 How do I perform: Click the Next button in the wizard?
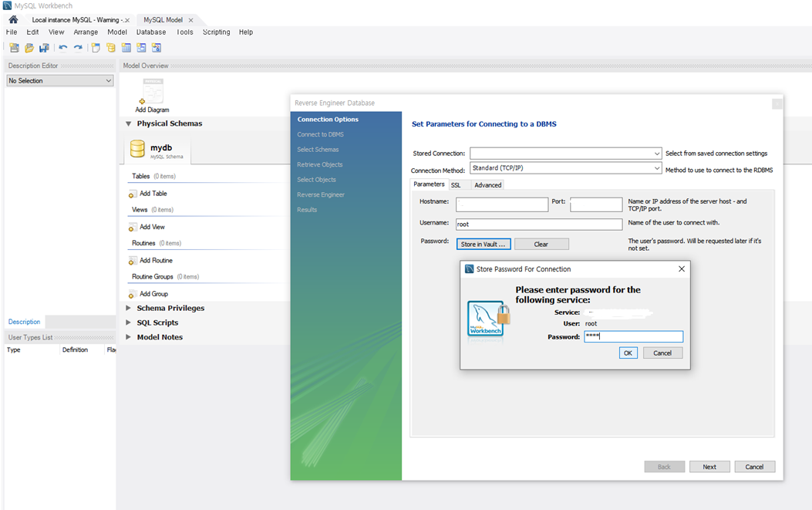point(709,467)
